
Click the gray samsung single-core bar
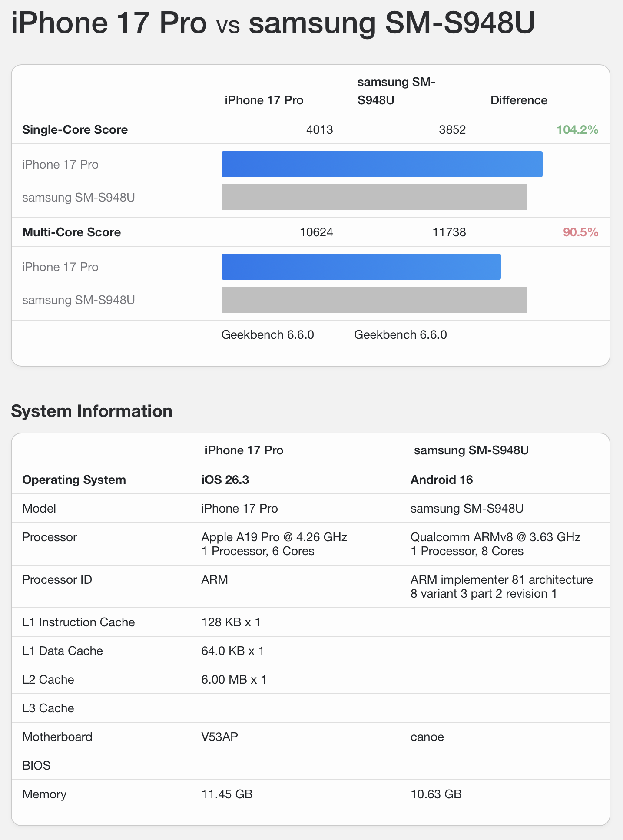click(x=374, y=197)
